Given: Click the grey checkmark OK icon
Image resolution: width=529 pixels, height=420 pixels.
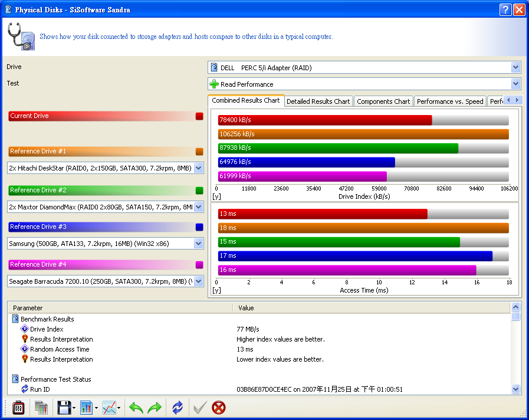Looking at the screenshot, I should point(200,408).
